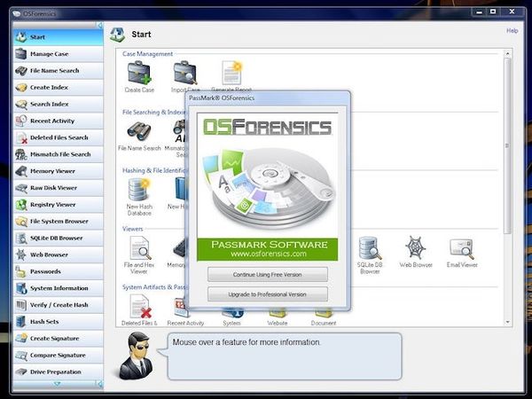Go to Start in the sidebar
Viewport: 532px width, 399px height.
point(59,37)
